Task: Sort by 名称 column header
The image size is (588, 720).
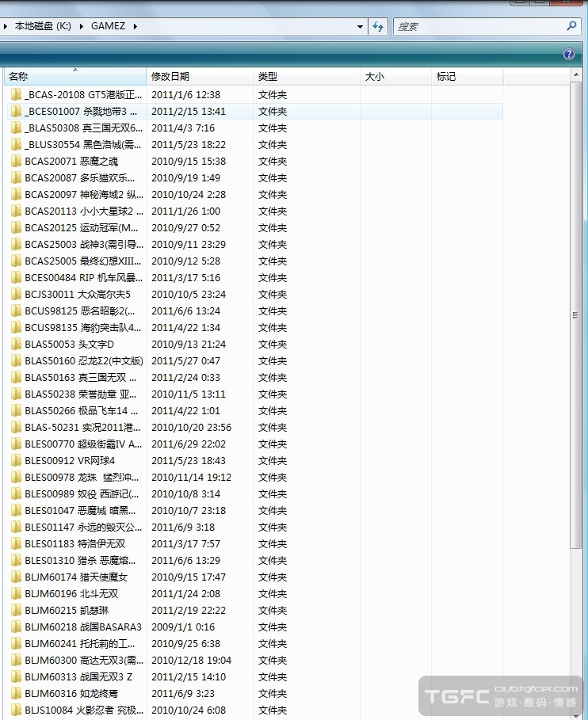Action: pyautogui.click(x=75, y=77)
